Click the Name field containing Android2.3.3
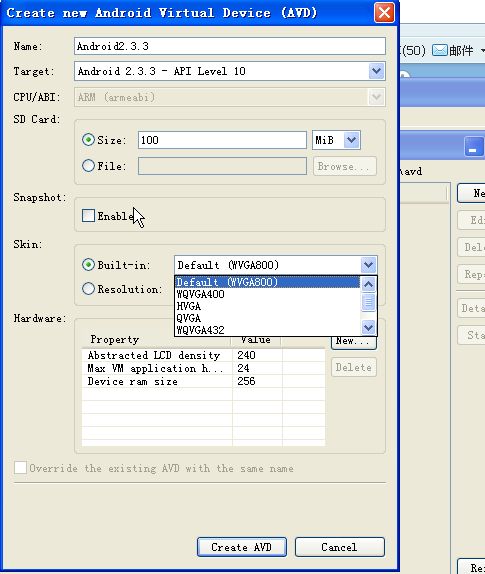Image resolution: width=485 pixels, height=574 pixels. pos(230,46)
